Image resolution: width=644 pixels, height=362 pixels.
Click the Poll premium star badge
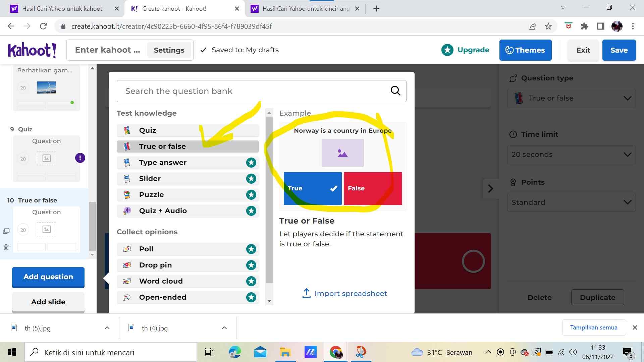click(x=251, y=249)
